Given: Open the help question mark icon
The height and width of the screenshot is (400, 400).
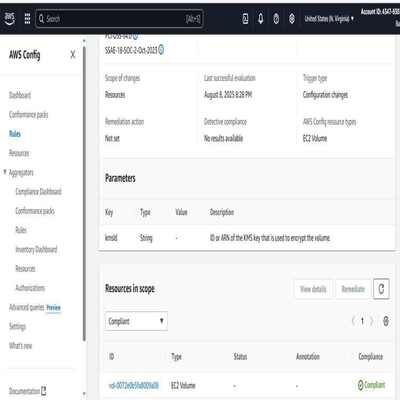Looking at the screenshot, I should pyautogui.click(x=276, y=19).
